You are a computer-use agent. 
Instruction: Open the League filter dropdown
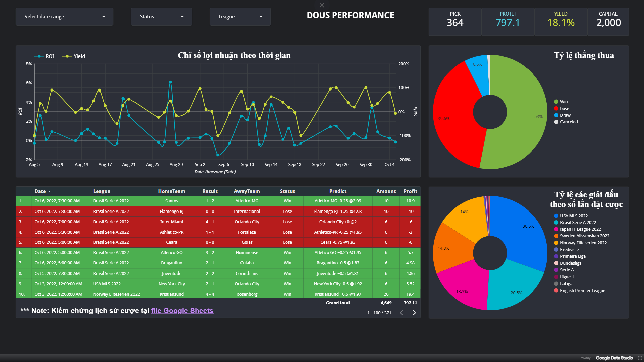(x=240, y=17)
